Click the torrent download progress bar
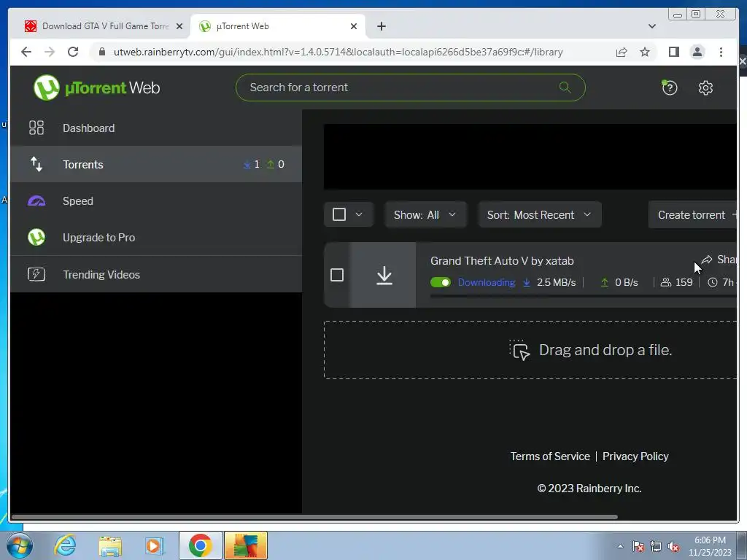This screenshot has width=747, height=560. (x=583, y=296)
